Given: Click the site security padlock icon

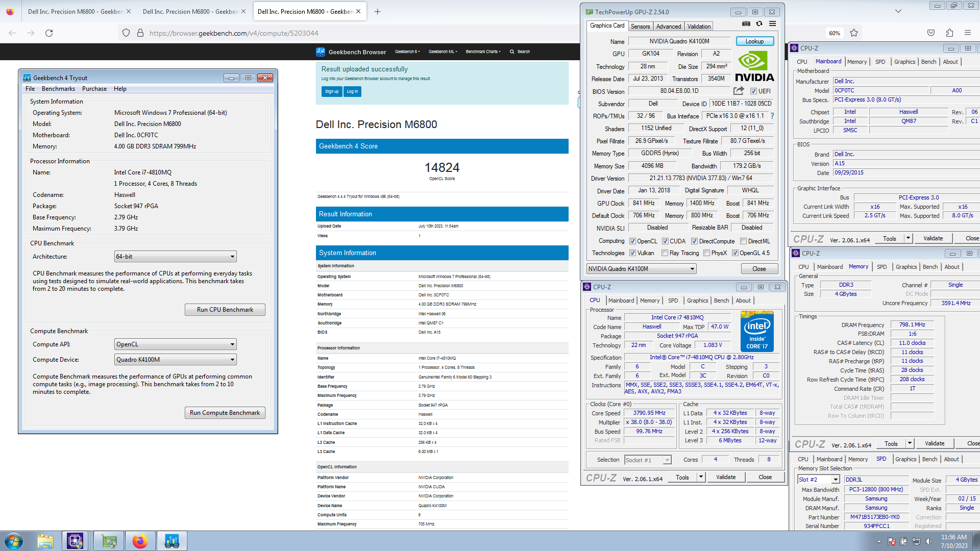Looking at the screenshot, I should [x=140, y=33].
